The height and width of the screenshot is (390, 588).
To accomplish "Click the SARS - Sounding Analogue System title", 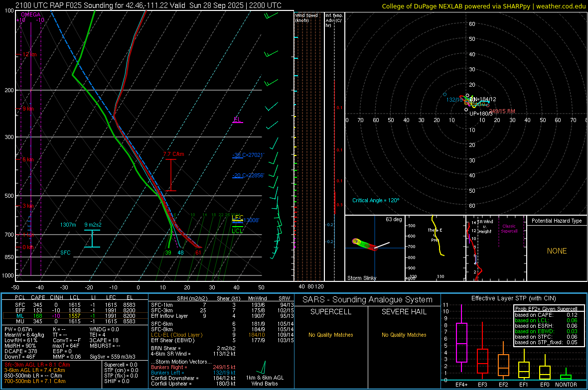I will (x=367, y=300).
